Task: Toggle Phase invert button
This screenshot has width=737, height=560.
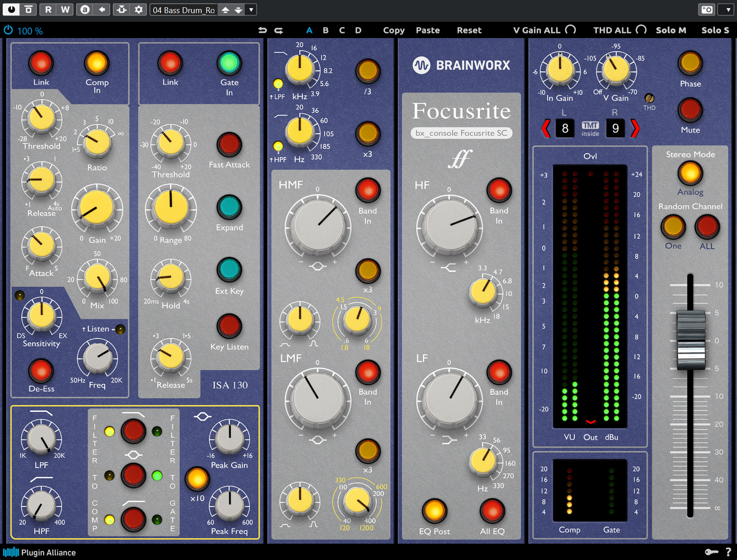Action: (690, 63)
